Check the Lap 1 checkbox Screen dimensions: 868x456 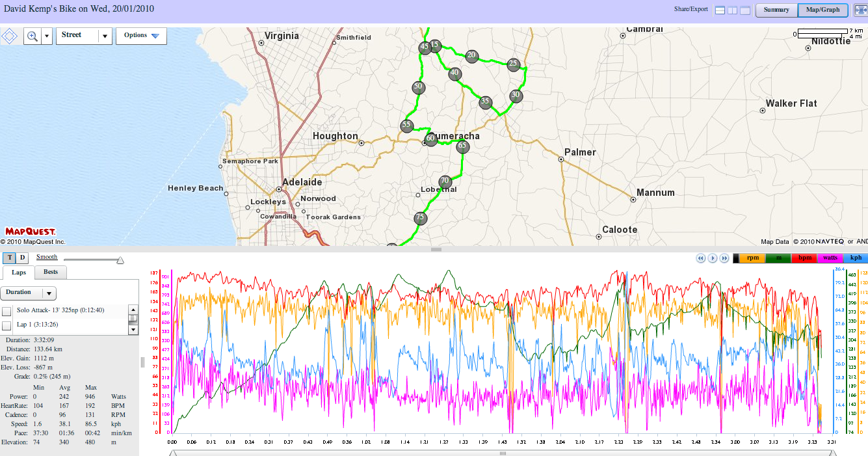(7, 325)
